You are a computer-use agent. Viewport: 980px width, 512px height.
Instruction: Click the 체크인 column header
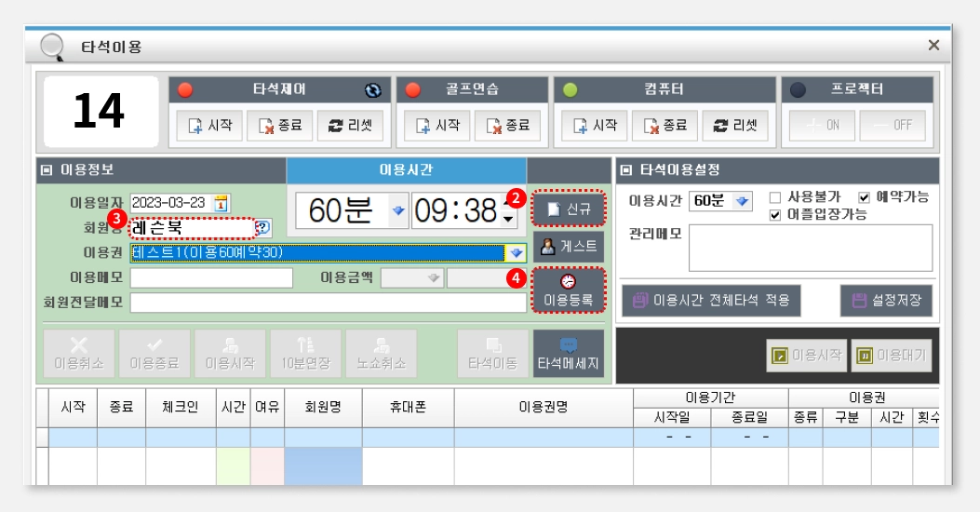click(181, 408)
